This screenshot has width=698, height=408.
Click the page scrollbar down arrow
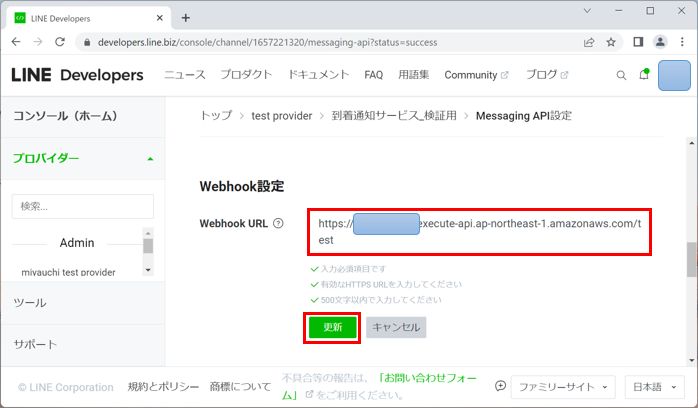691,360
